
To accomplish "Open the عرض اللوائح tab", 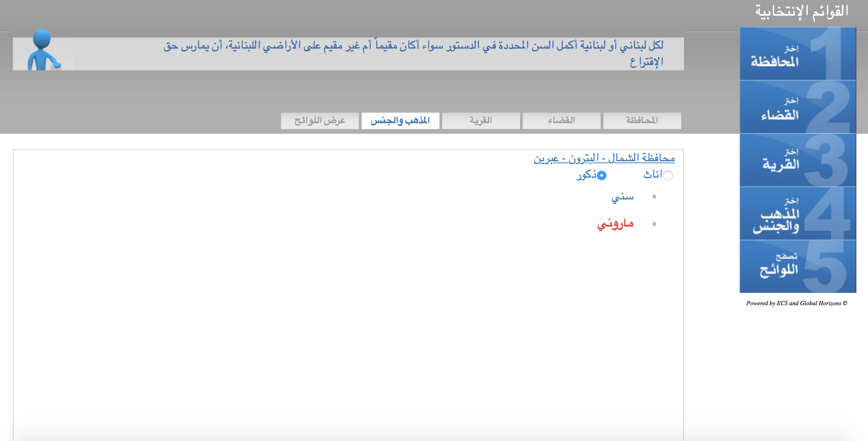I will click(320, 120).
